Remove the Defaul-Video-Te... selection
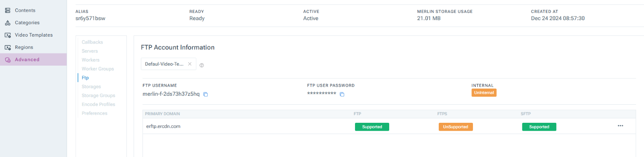Screen dimensions: 644x157 pos(190,64)
